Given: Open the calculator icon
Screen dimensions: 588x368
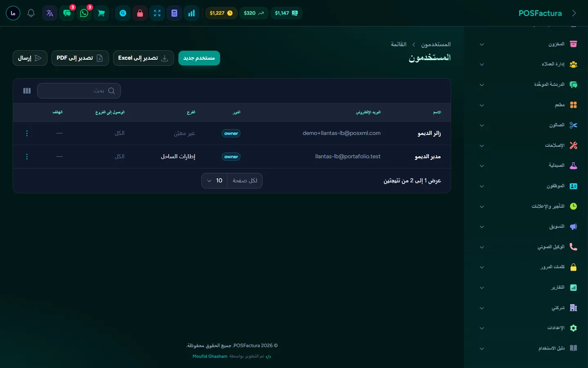Looking at the screenshot, I should point(174,13).
